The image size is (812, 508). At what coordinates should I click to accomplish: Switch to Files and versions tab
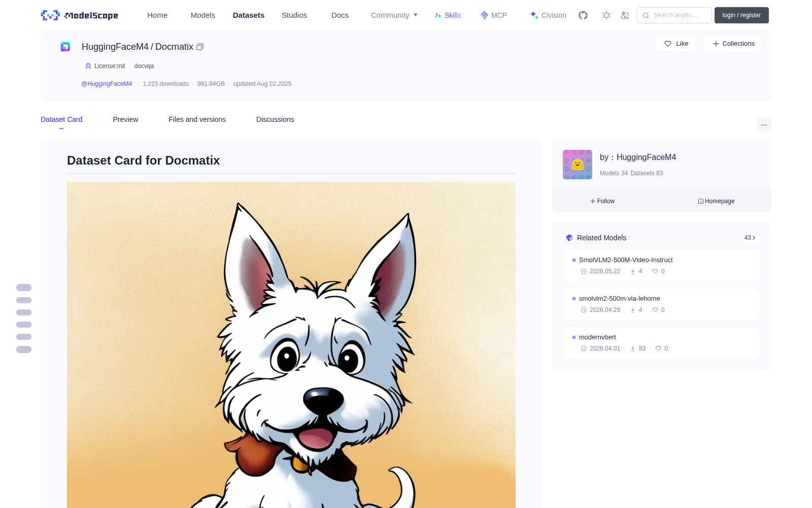[197, 119]
